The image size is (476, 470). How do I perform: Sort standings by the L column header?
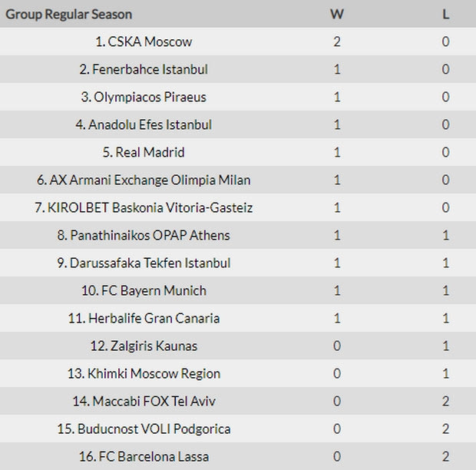click(x=445, y=15)
